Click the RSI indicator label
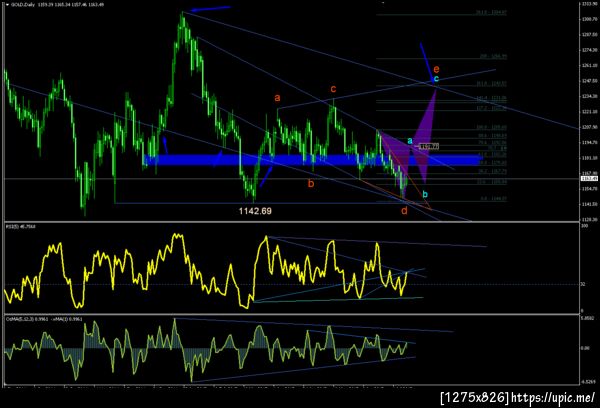Viewport: 600px width, 408px height. 20,227
